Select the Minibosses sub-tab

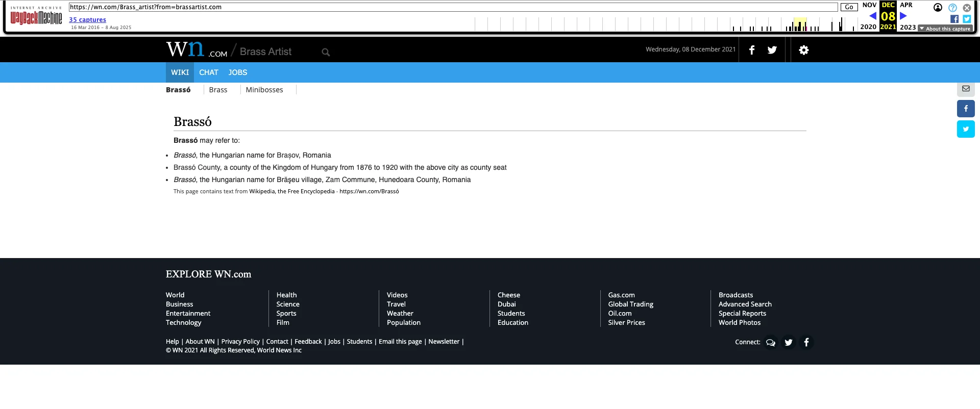point(264,90)
